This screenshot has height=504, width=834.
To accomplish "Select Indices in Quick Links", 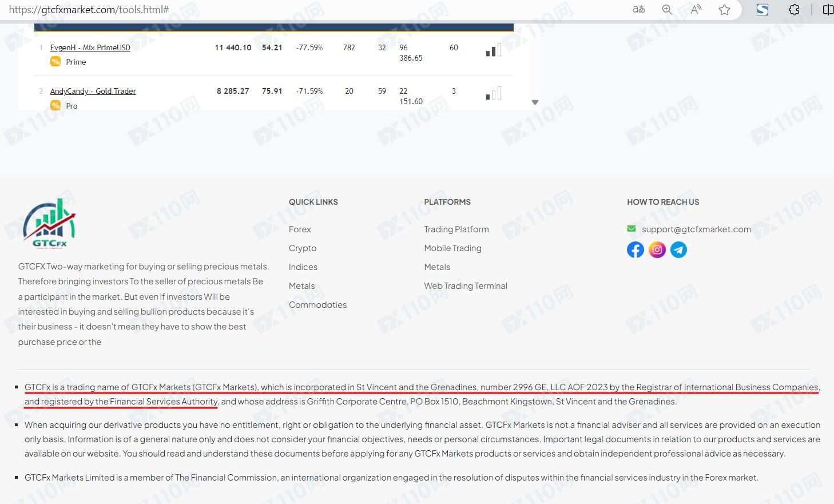I will 303,267.
